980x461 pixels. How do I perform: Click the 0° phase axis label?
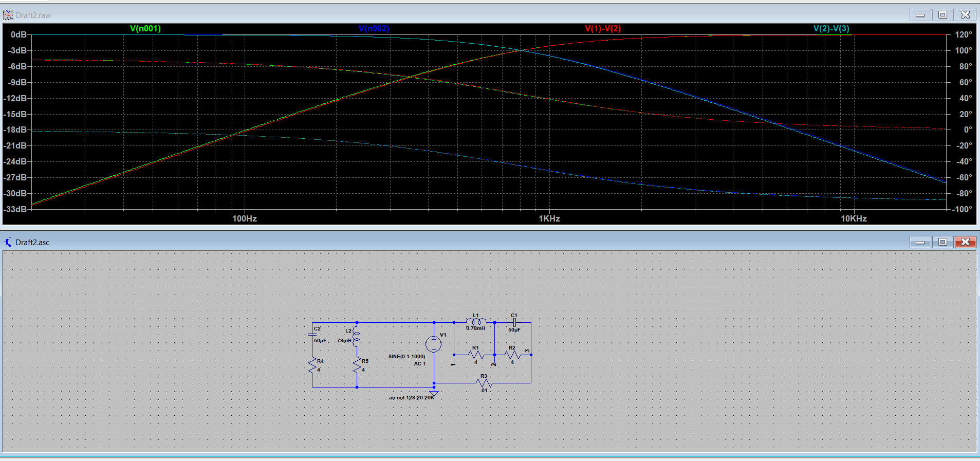(x=968, y=130)
